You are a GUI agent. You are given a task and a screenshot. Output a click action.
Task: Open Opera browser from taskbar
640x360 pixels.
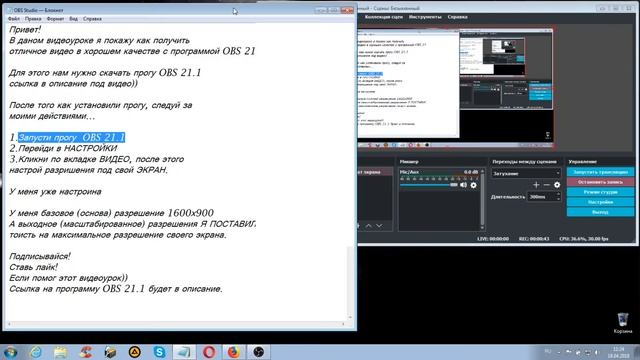(209, 352)
